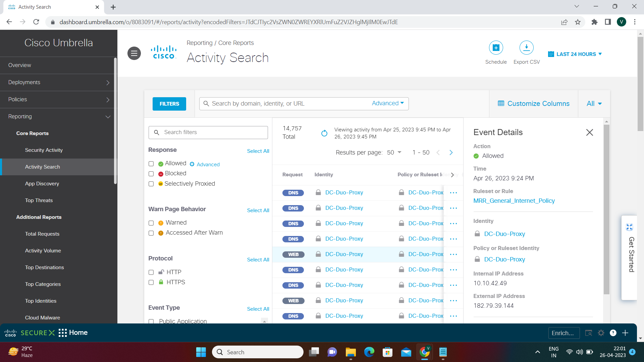Click the MRR_General_Internet_Policy rule link
The image size is (644, 362).
(x=514, y=201)
